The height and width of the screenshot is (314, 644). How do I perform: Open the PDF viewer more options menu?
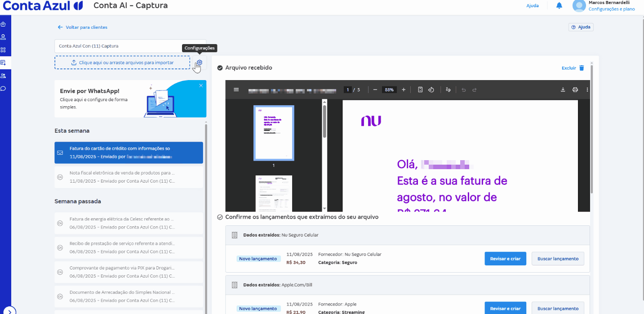coord(587,90)
